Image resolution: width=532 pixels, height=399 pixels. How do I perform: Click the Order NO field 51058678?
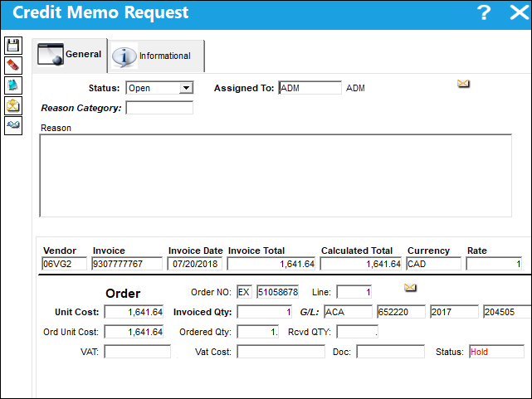point(277,292)
